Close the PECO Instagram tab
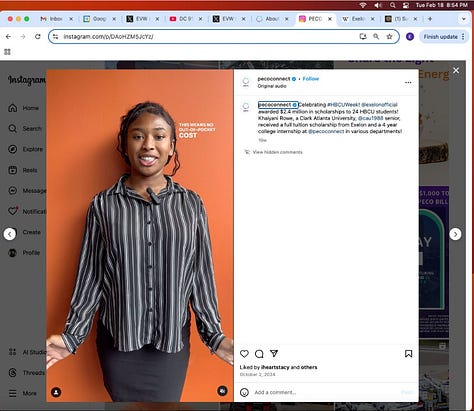This screenshot has height=411, width=474. pyautogui.click(x=330, y=19)
